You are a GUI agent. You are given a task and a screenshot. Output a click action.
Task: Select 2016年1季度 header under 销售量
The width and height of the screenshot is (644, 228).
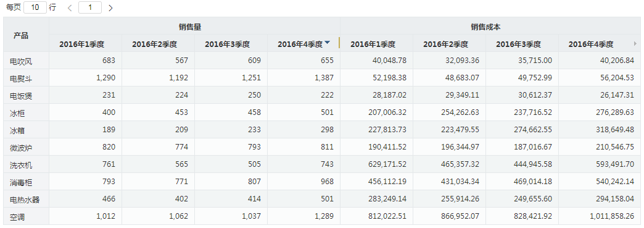click(81, 44)
